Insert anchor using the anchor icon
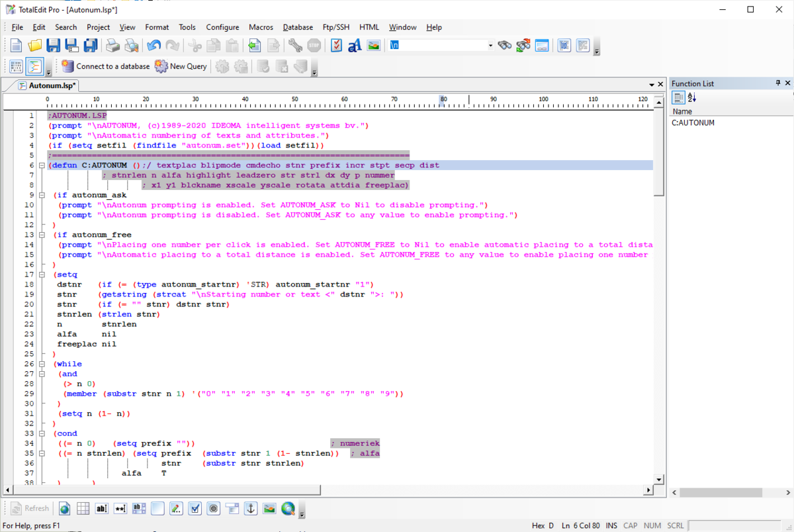Screen dimensions: 794x532 pyautogui.click(x=251, y=508)
